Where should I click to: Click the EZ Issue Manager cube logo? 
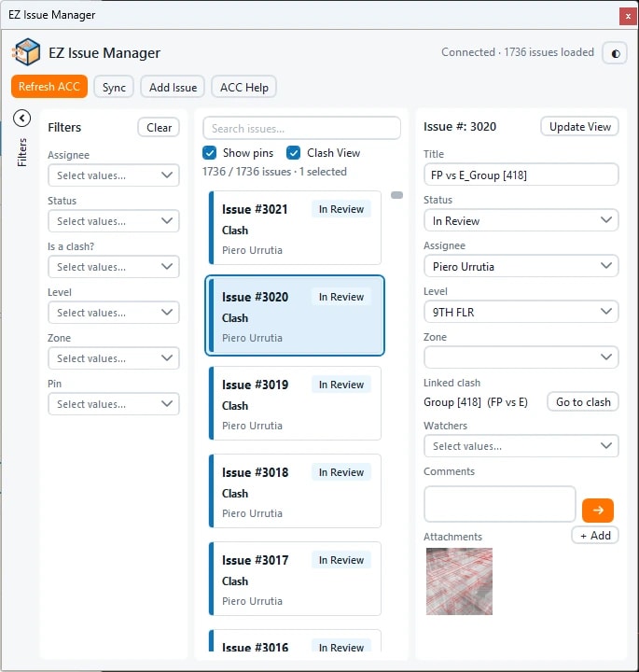pyautogui.click(x=26, y=52)
